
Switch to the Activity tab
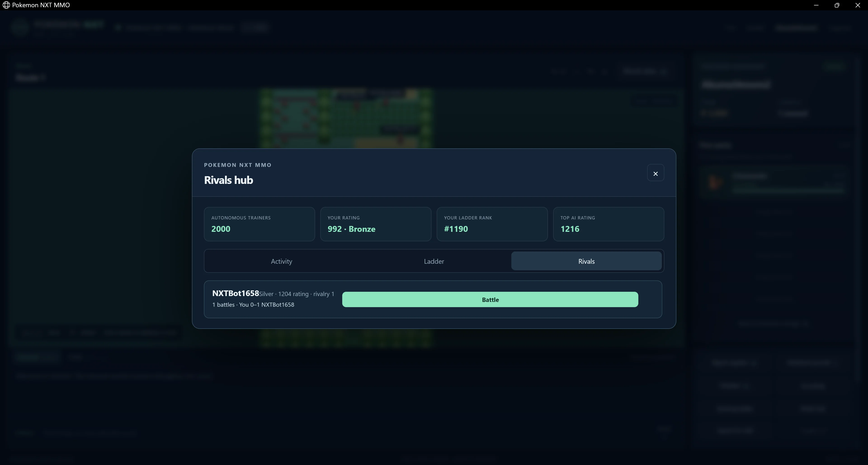click(x=281, y=261)
